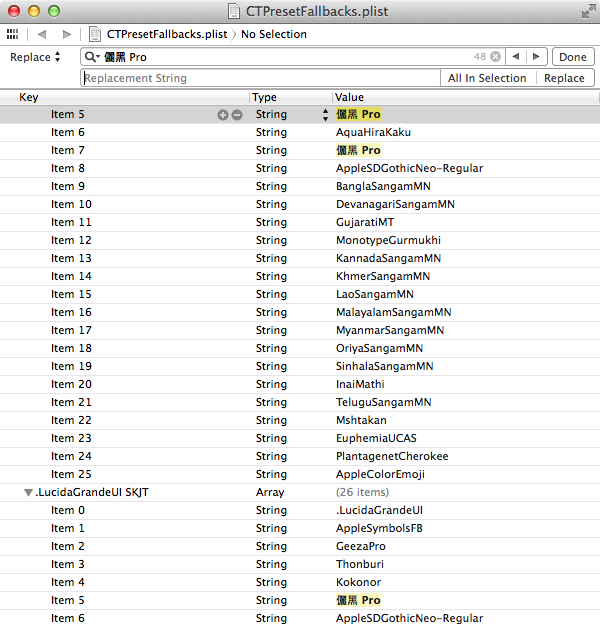Click the Replacement String field

click(260, 78)
